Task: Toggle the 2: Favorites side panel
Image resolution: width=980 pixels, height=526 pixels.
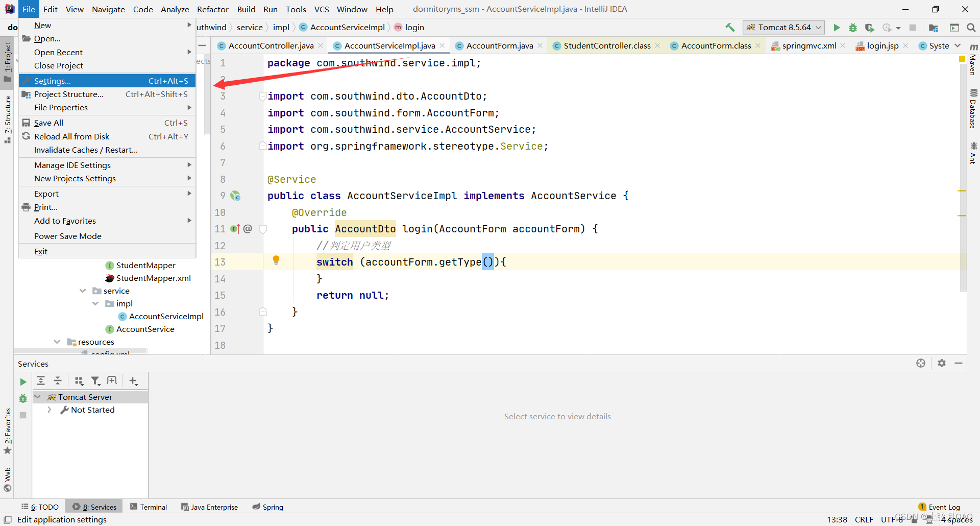Action: pos(7,431)
